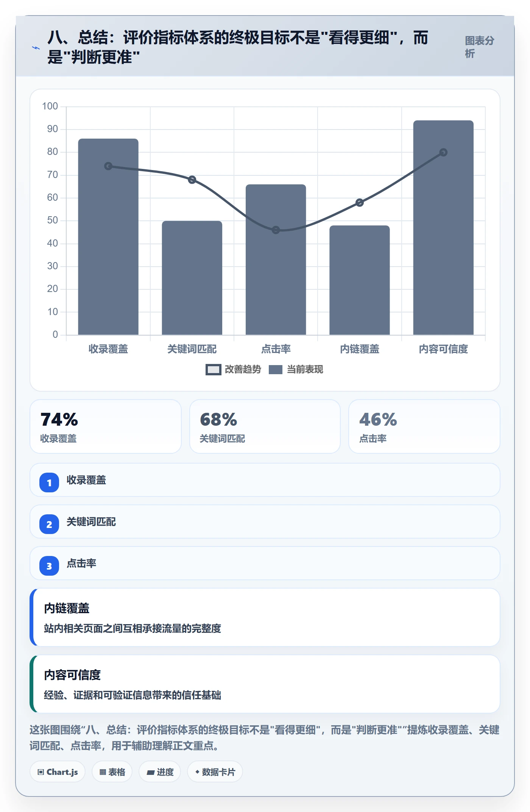Click the 内容可信度 bar in the chart
The height and width of the screenshot is (812, 530).
[x=443, y=228]
